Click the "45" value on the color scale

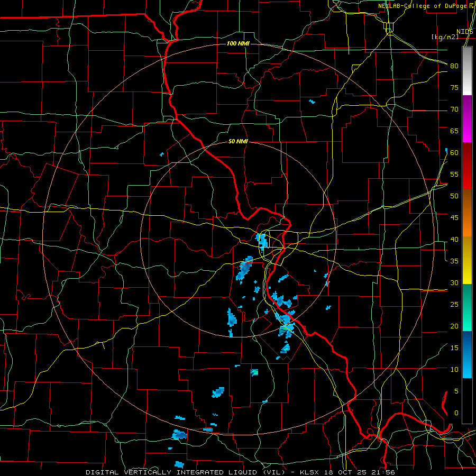click(454, 218)
